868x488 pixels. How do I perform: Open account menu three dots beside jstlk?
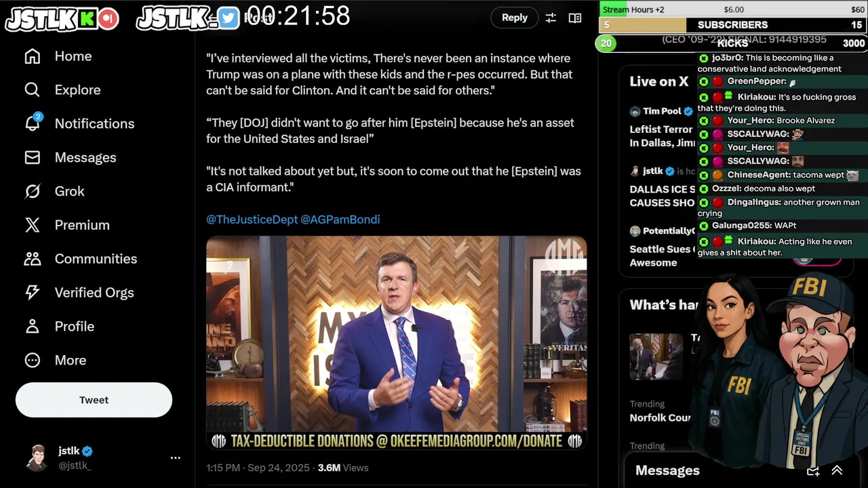[176, 458]
